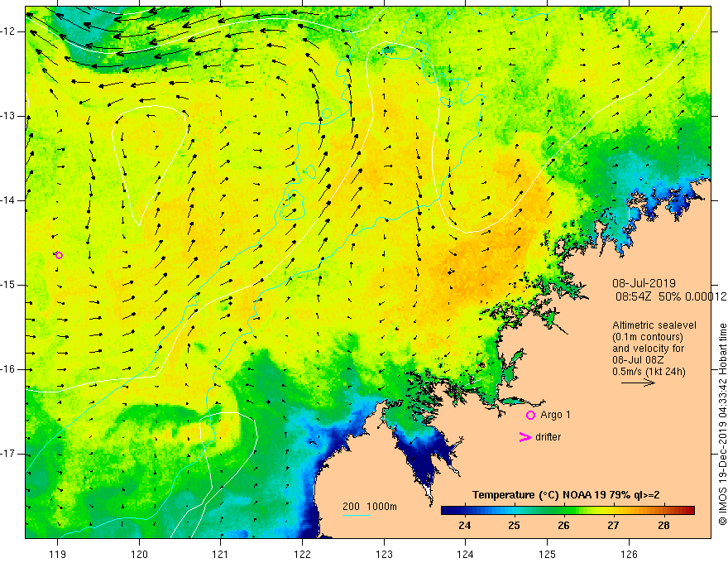Click latitude label -13
Viewport: 728px width, 563px height.
[x=8, y=116]
